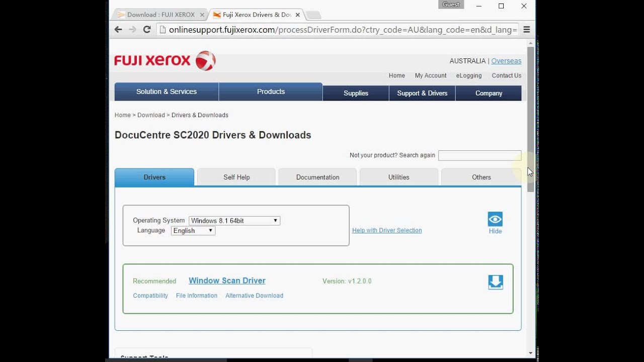The height and width of the screenshot is (362, 644).
Task: Open the Language dropdown
Action: 193,231
